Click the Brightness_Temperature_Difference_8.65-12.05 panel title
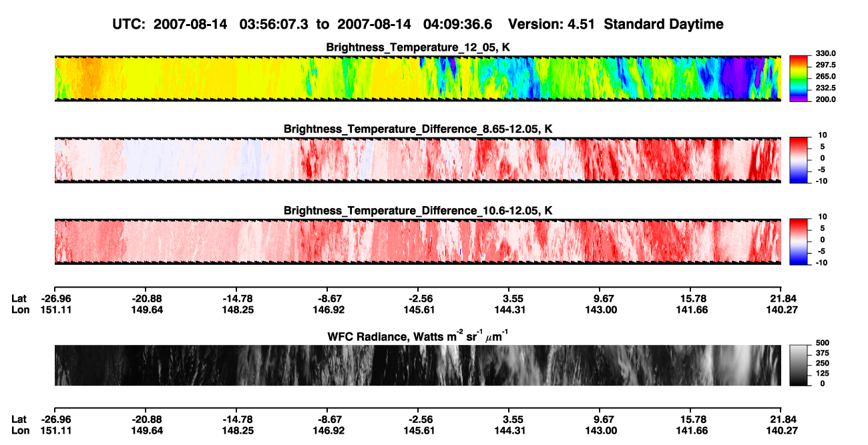868x445 pixels. pos(418,129)
